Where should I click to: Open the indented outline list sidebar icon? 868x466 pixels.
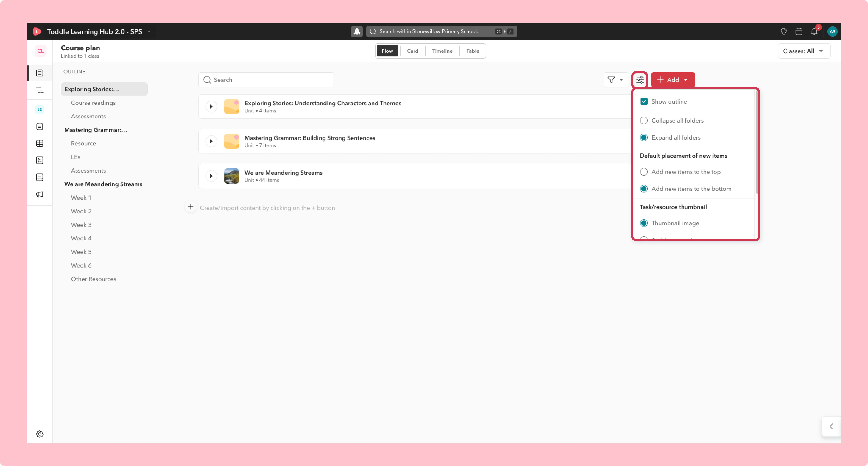click(x=40, y=90)
